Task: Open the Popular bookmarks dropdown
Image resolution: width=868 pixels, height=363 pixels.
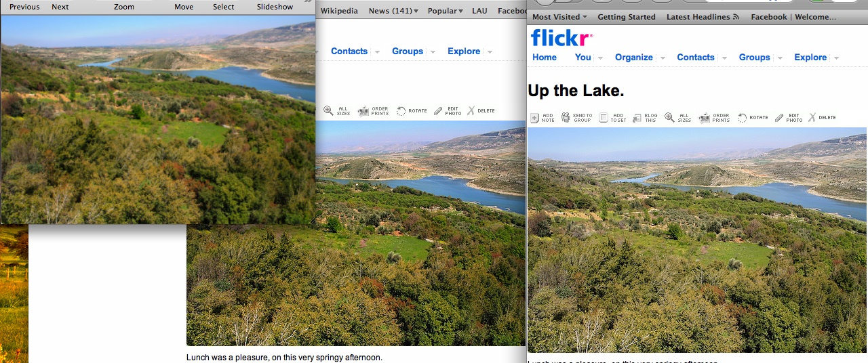Action: point(446,11)
